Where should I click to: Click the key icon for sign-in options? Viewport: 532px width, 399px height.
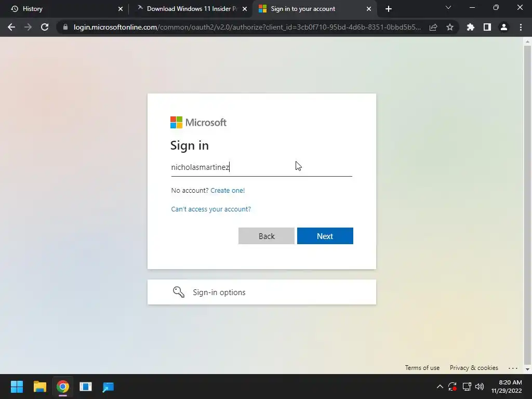[x=179, y=292]
